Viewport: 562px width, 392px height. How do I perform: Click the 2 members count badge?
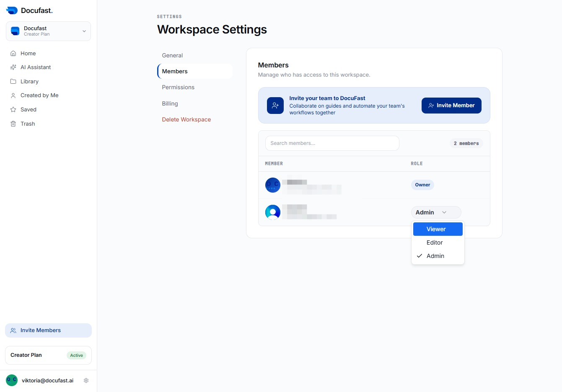point(466,143)
